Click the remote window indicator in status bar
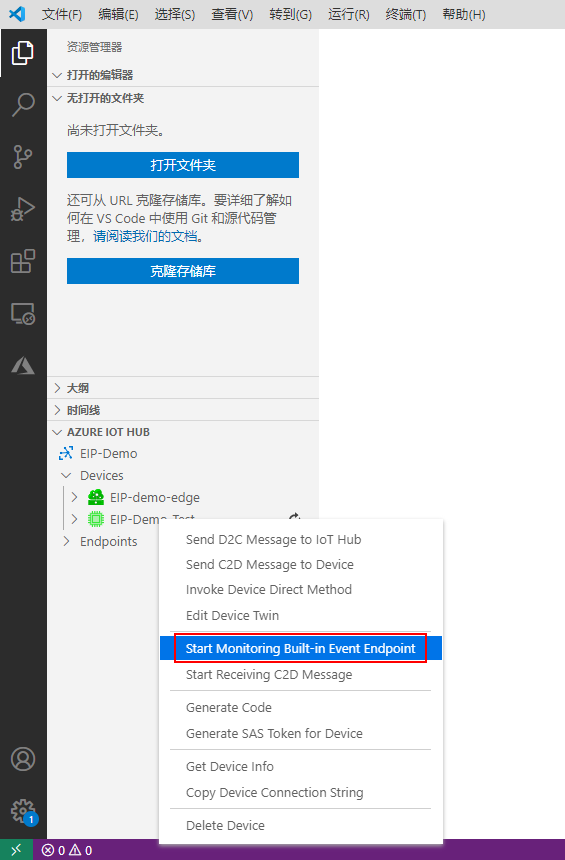This screenshot has height=860, width=565. click(x=16, y=850)
